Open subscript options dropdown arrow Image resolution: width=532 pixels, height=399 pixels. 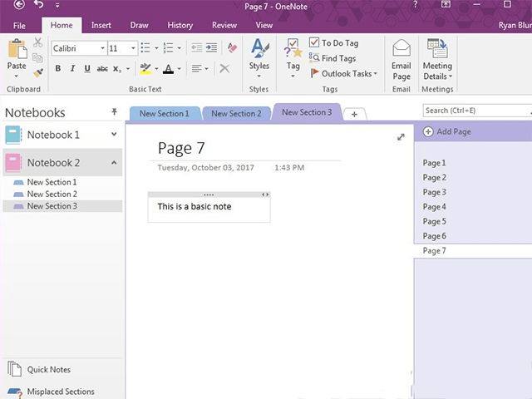click(128, 69)
